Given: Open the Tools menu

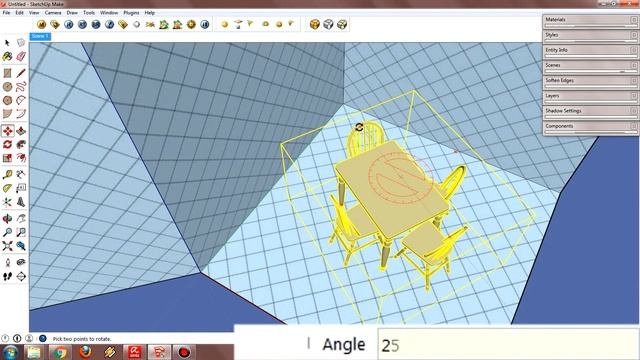Looking at the screenshot, I should 89,13.
